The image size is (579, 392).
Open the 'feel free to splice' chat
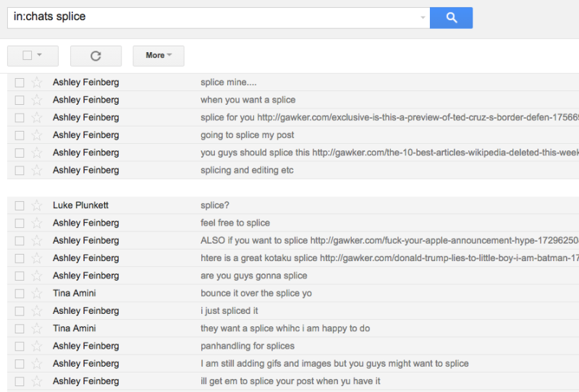tap(235, 223)
